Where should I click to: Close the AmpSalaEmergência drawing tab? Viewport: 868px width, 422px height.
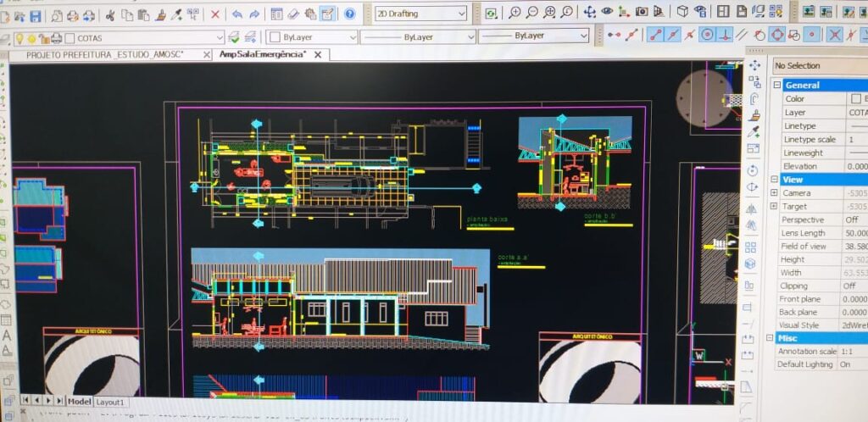317,54
